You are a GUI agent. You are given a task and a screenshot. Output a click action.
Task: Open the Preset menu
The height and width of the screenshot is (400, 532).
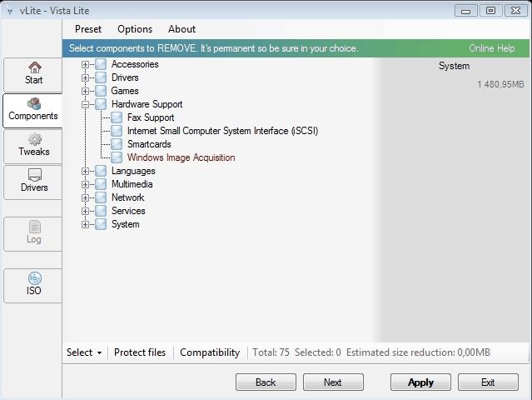pos(88,29)
